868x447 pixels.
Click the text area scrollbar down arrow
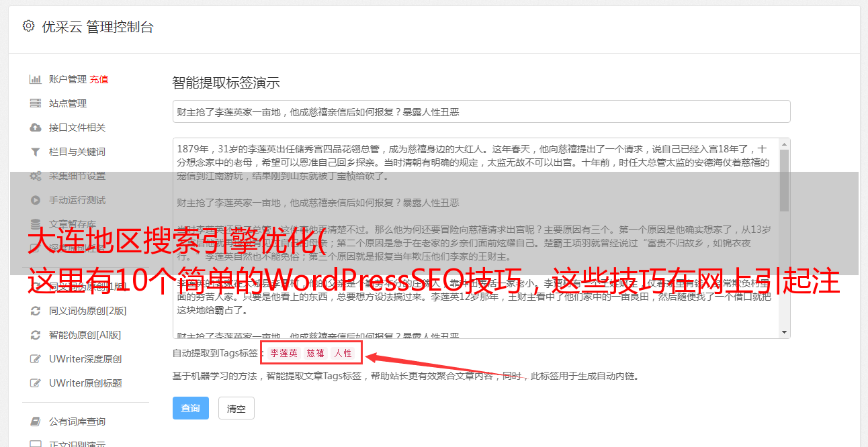coord(784,332)
